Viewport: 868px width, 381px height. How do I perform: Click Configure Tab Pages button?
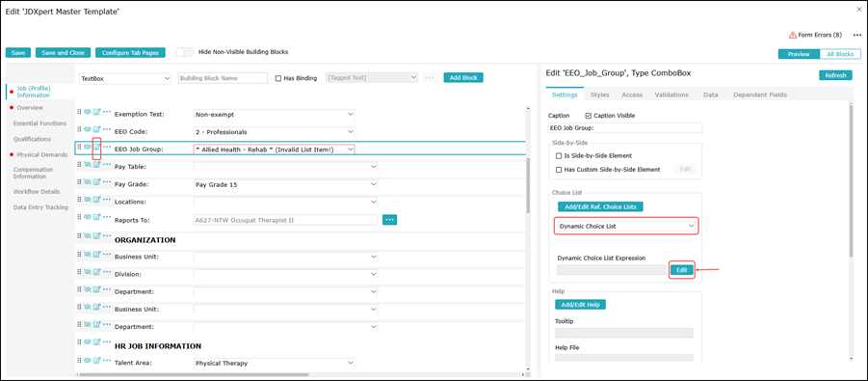coord(130,53)
